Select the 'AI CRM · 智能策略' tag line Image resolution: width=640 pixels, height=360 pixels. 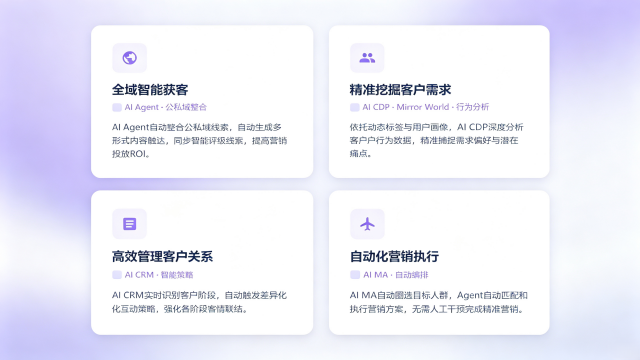[x=159, y=275]
